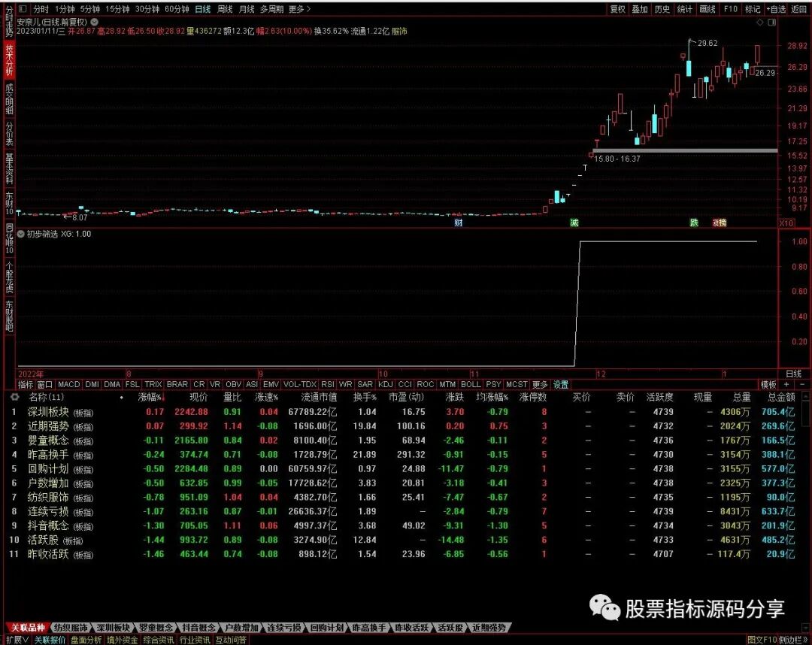Select the 日线 period tab
Image resolution: width=812 pixels, height=645 pixels.
tap(202, 9)
